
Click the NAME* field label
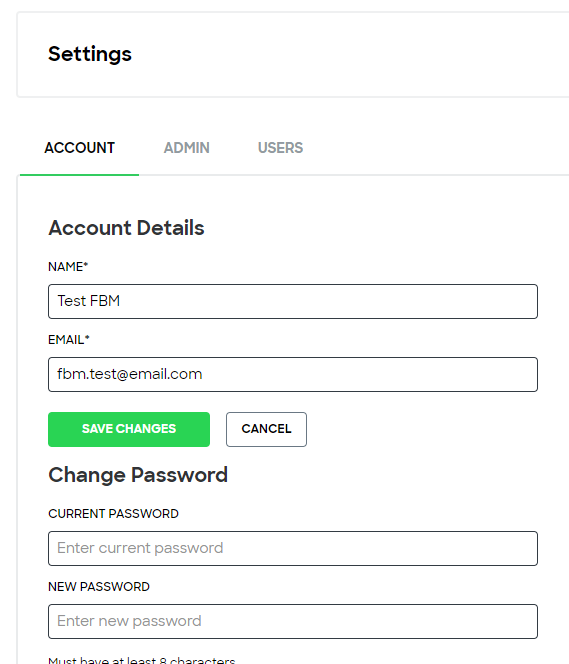[x=68, y=267]
